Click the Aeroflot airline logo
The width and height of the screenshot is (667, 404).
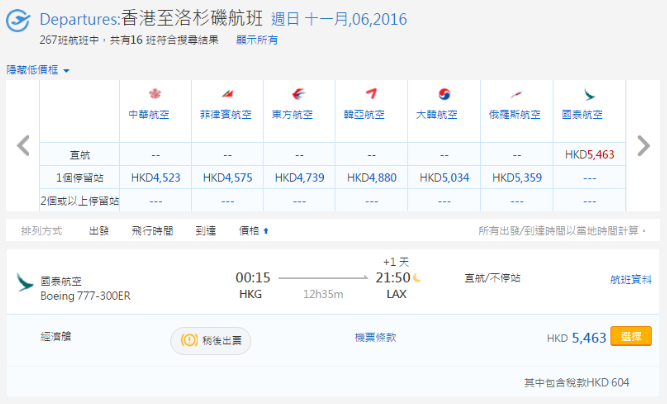[x=516, y=94]
